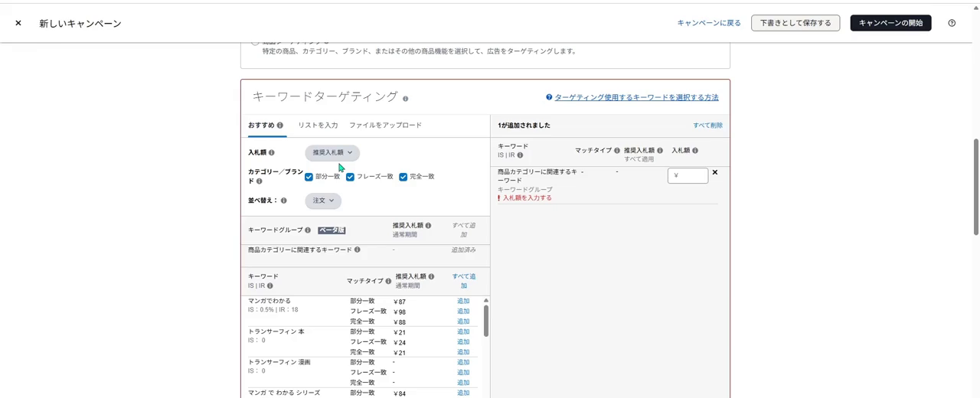The image size is (980, 398).
Task: Click info icon next to キーワードグループ header
Action: click(x=308, y=230)
